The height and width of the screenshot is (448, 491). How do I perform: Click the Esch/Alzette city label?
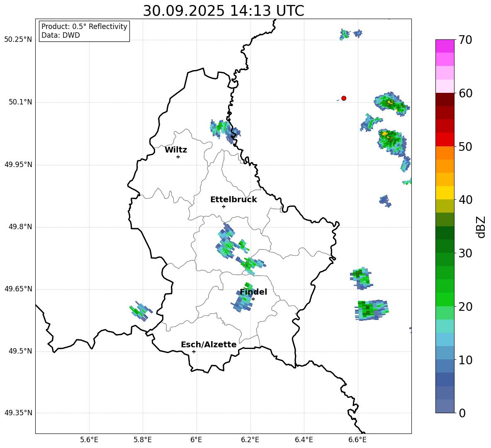209,344
